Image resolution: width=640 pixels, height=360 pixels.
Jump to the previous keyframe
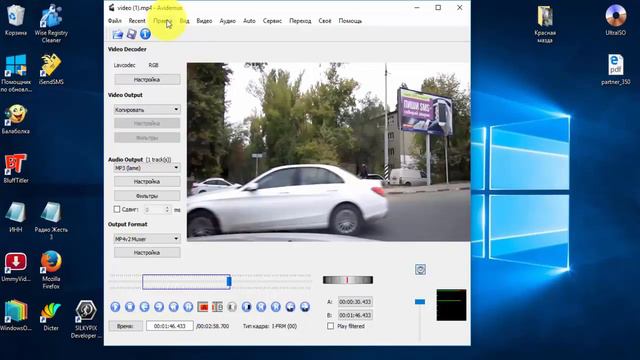pyautogui.click(x=173, y=307)
